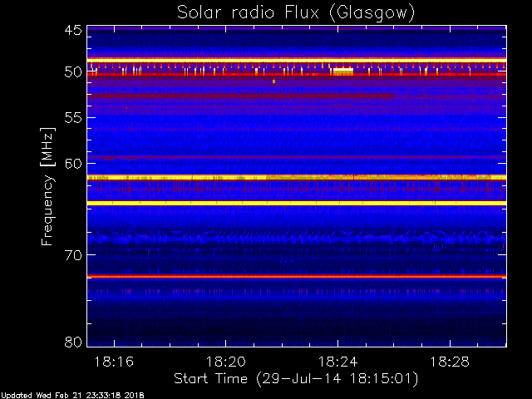Image resolution: width=532 pixels, height=399 pixels.
Task: Click the 18:20 time tick label
Action: (226, 362)
